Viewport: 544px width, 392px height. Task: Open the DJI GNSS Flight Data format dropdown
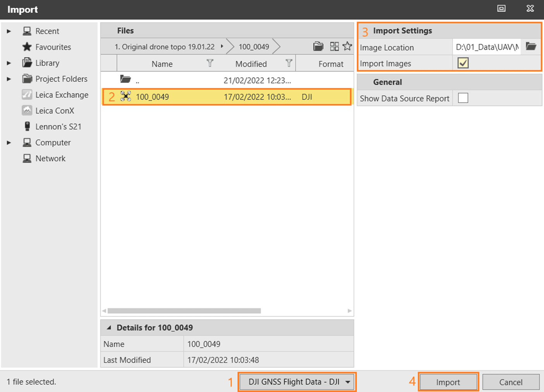coord(297,382)
